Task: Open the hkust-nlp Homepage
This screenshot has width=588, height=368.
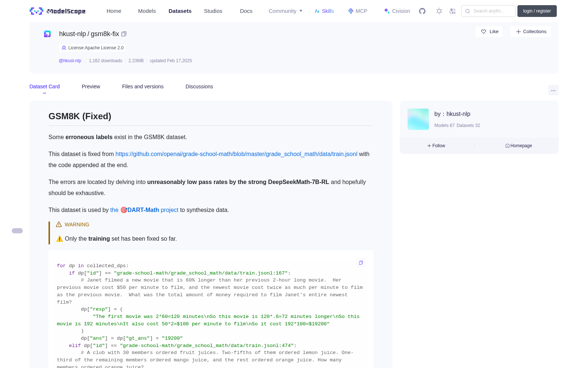Action: point(519,146)
